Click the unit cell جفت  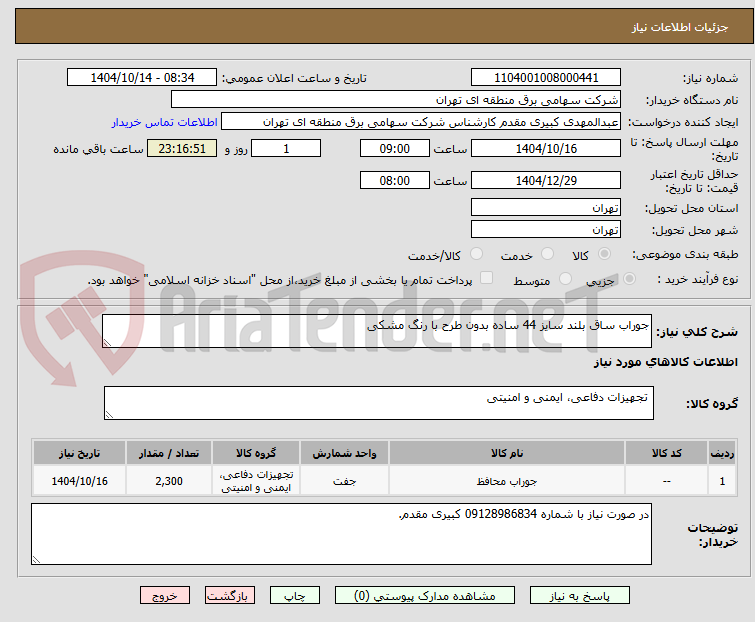[x=344, y=480]
